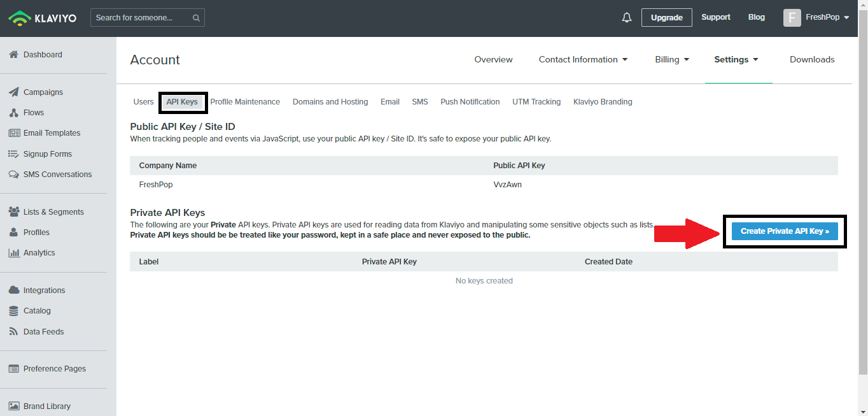
Task: Open the Klaviyo Branding sub-tab
Action: click(x=603, y=102)
